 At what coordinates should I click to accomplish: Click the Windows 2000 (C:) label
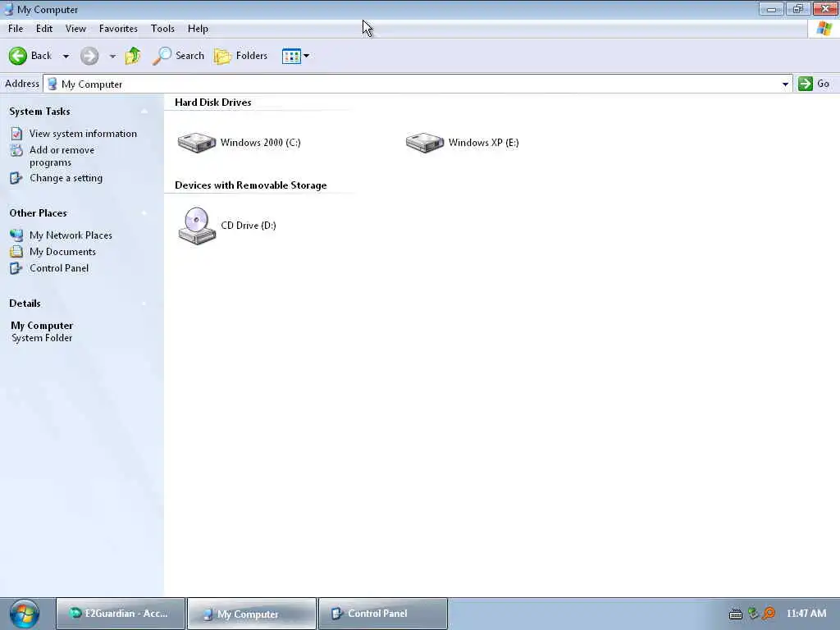pyautogui.click(x=260, y=143)
